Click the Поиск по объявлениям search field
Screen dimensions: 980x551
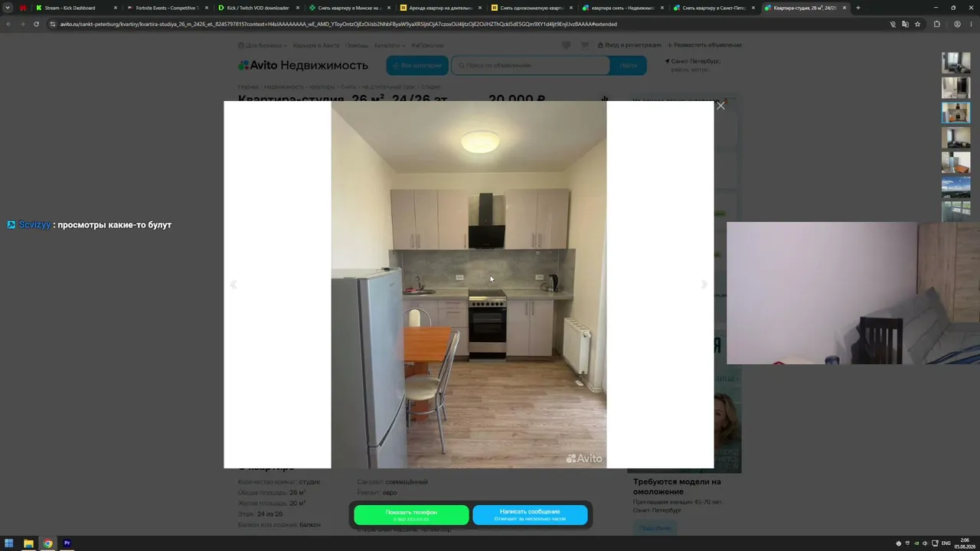coord(531,65)
